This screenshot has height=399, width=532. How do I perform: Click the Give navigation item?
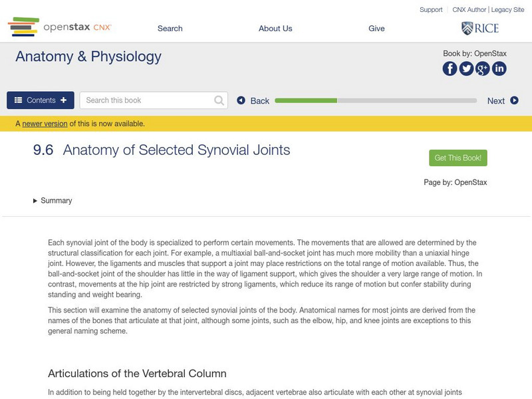377,28
